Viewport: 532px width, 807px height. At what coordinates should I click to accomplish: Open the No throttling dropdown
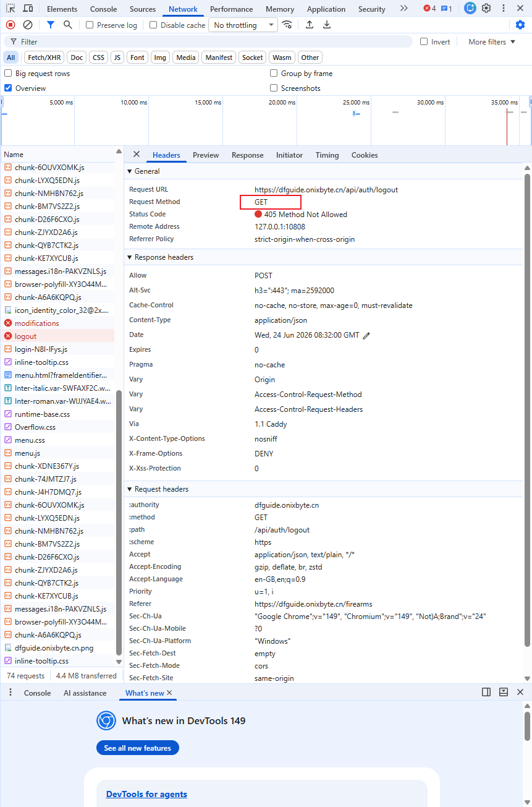tap(243, 25)
